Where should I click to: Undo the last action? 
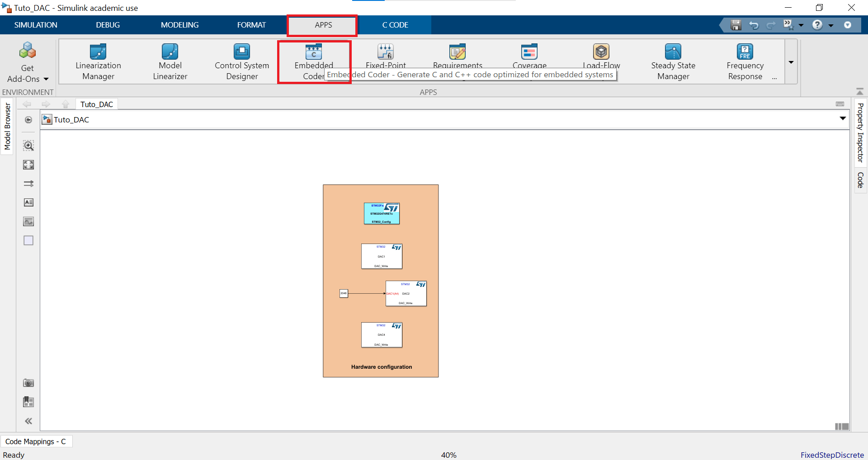click(754, 25)
